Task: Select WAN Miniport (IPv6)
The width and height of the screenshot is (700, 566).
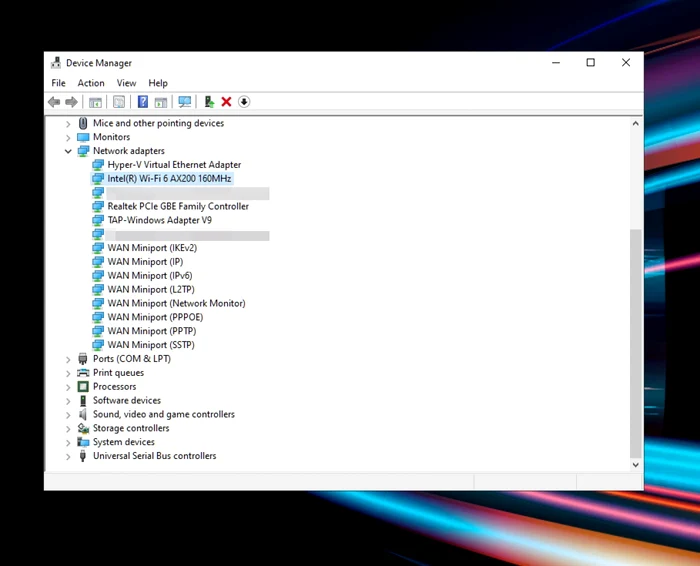Action: coord(150,275)
